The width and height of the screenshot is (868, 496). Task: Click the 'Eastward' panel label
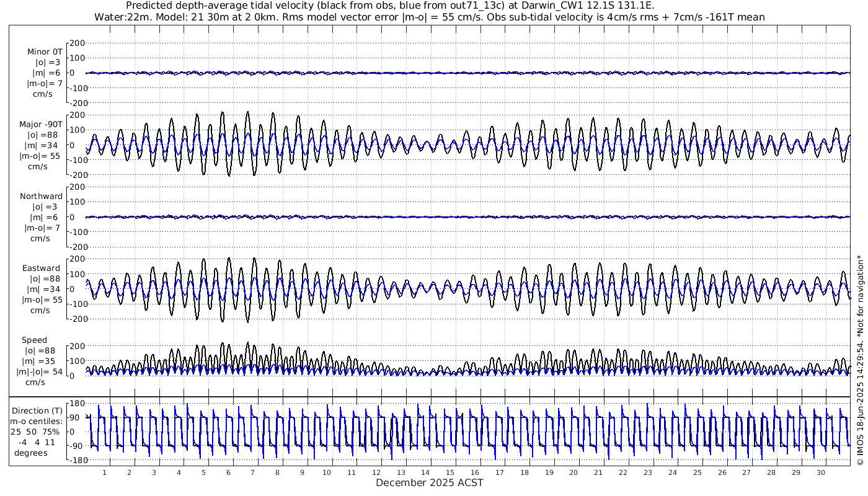[41, 268]
